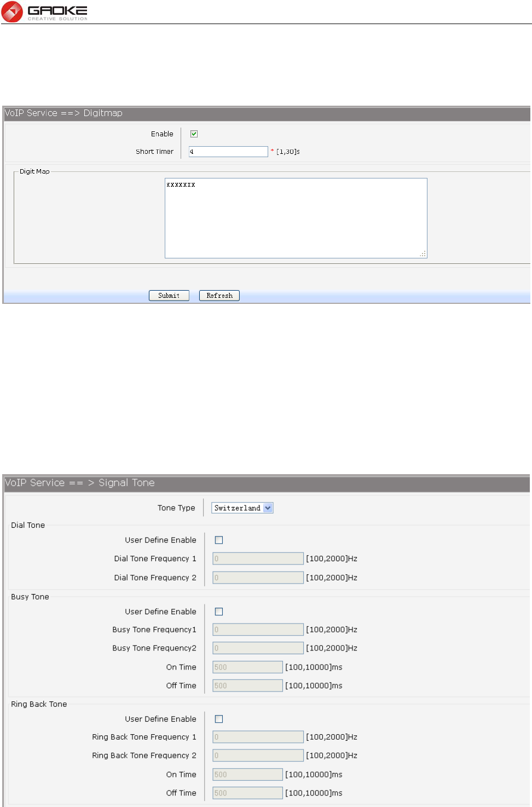Click the 'VoIP Service ==> Digitmap' header text
Viewport: 532px width, 807px height.
[x=63, y=113]
